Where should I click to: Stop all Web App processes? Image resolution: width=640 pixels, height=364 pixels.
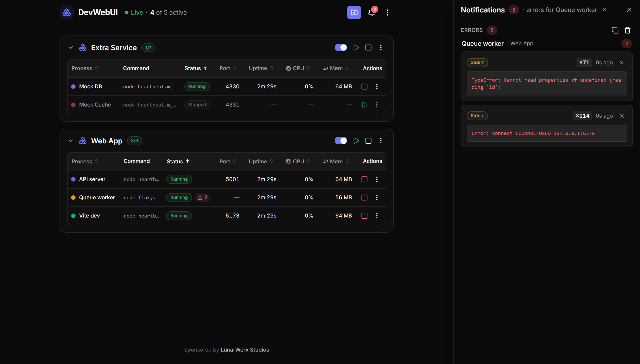[x=368, y=141]
